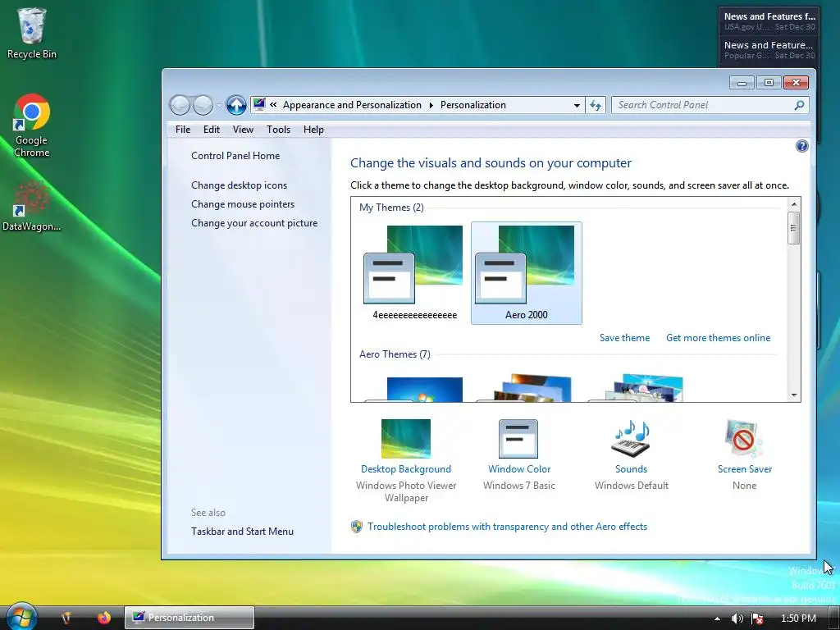The height and width of the screenshot is (630, 840).
Task: Click the Refresh button beside address bar
Action: click(x=596, y=105)
